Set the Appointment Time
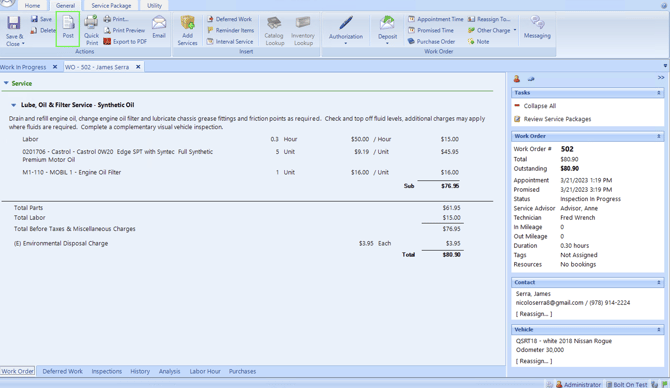 (x=435, y=19)
